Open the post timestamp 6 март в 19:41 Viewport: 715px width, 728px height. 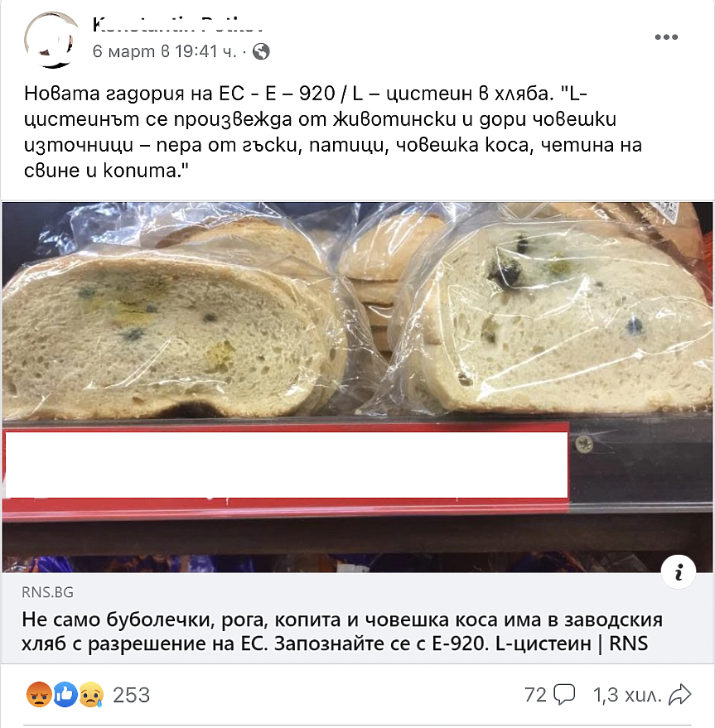pos(165,51)
